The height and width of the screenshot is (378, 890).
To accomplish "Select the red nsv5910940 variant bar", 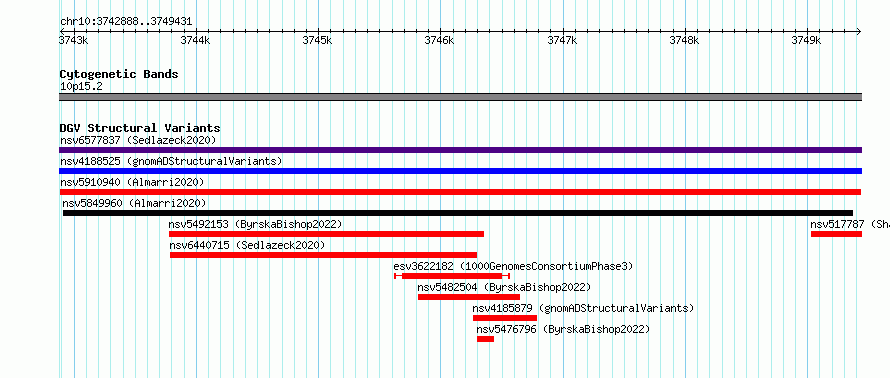I will tap(460, 192).
